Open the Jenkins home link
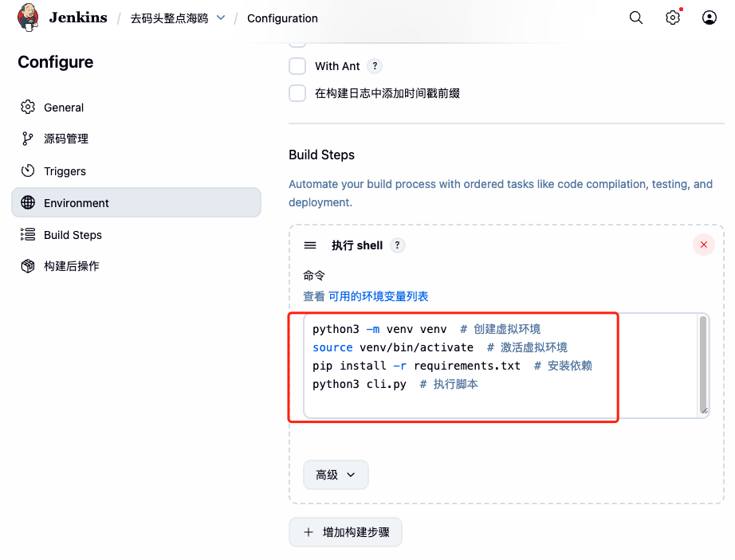Viewport: 735px width, 560px height. pyautogui.click(x=78, y=18)
